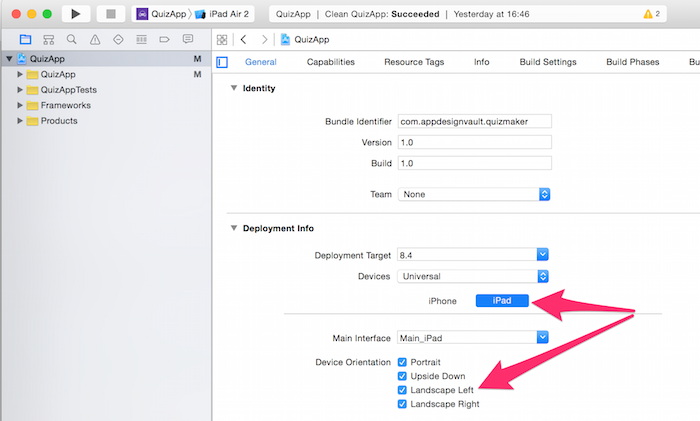
Task: Collapse the Deployment Info section
Action: pyautogui.click(x=233, y=228)
